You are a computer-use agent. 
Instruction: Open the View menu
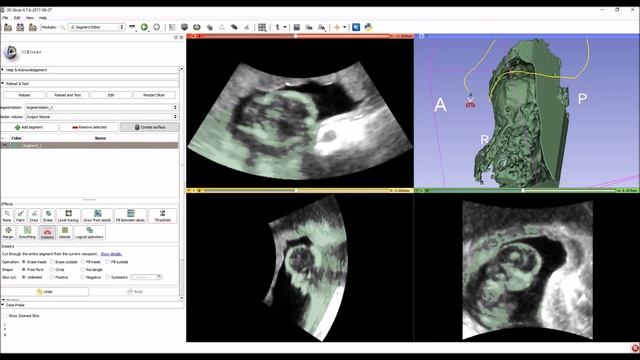coord(30,18)
